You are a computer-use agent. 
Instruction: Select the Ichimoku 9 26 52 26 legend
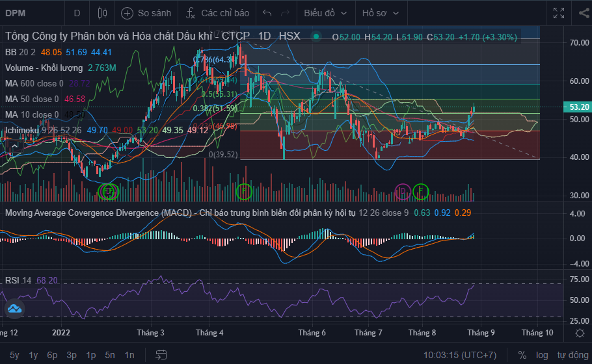43,130
